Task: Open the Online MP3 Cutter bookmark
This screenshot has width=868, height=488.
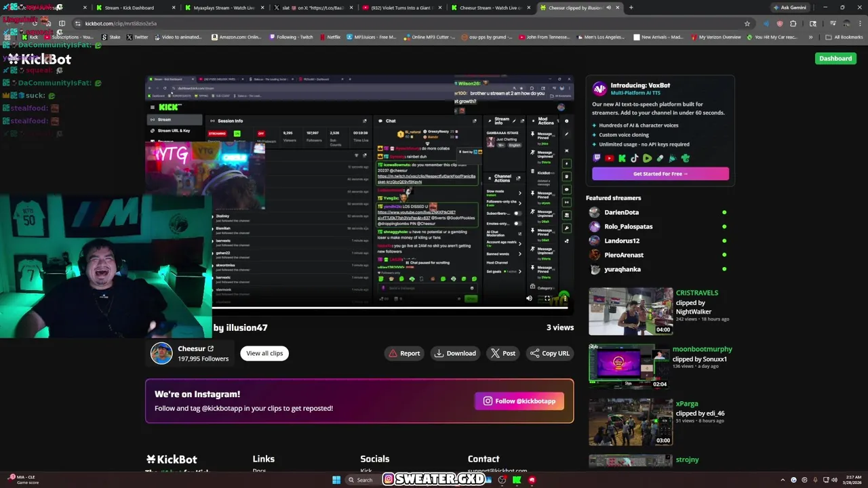Action: pos(429,37)
